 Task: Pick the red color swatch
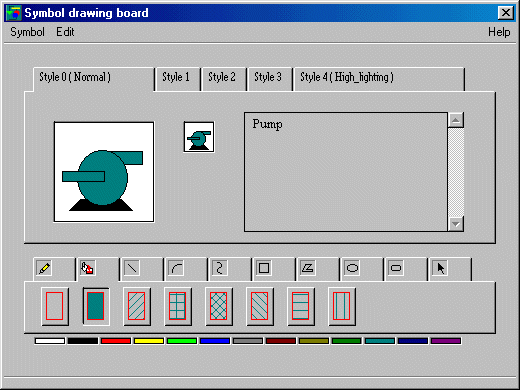click(116, 341)
